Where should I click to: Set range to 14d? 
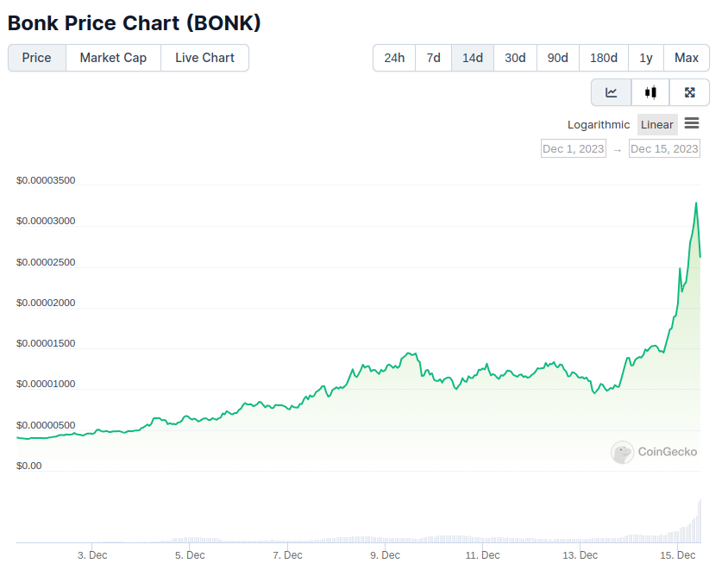[x=473, y=58]
